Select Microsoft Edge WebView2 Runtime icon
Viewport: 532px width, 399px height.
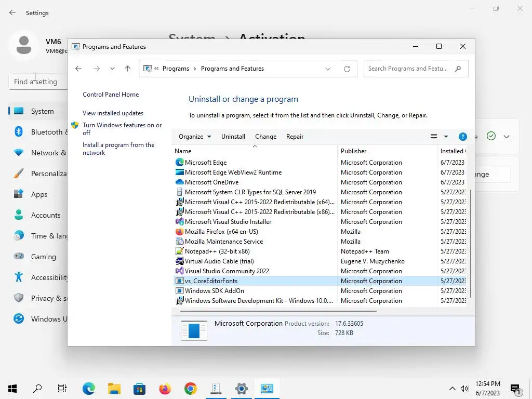[179, 172]
